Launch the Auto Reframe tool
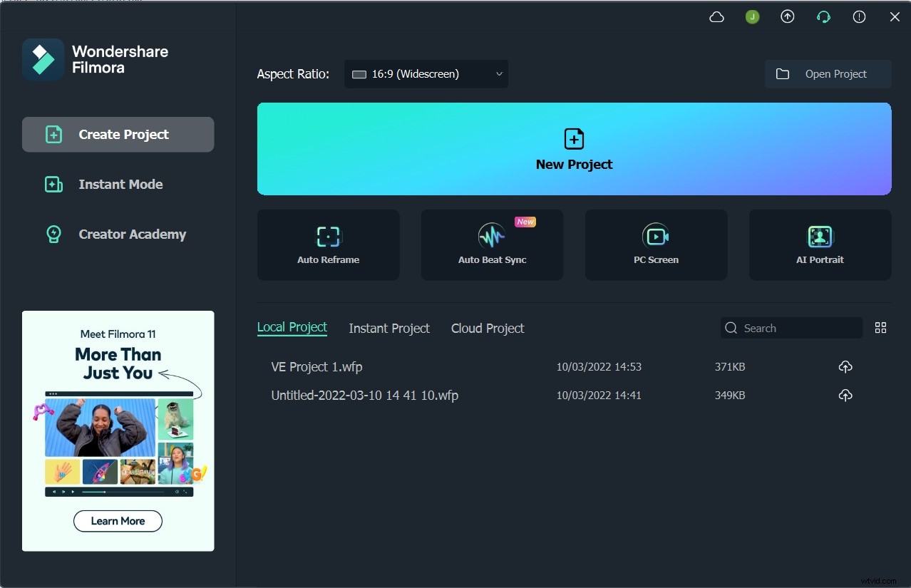Screen dimensions: 911x588 pyautogui.click(x=329, y=245)
